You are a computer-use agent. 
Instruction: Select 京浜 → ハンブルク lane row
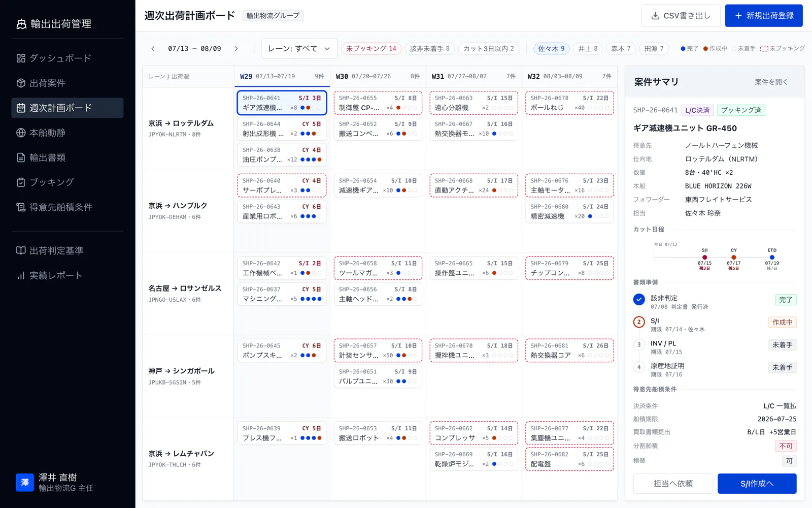188,211
